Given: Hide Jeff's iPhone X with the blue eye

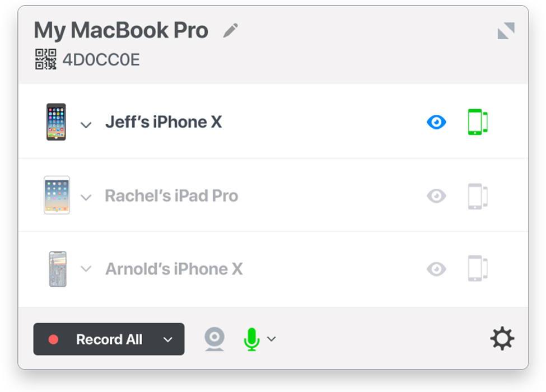Looking at the screenshot, I should pyautogui.click(x=436, y=122).
